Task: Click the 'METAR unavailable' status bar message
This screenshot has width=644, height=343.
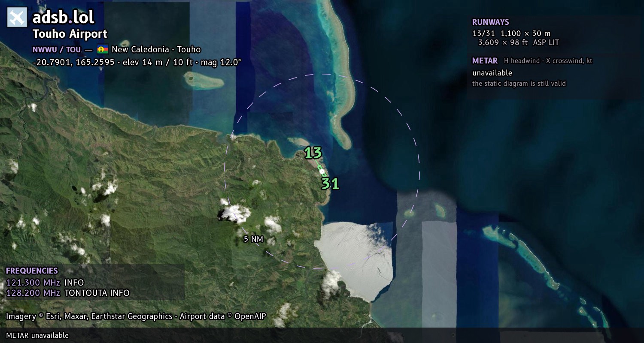Action: (x=37, y=335)
